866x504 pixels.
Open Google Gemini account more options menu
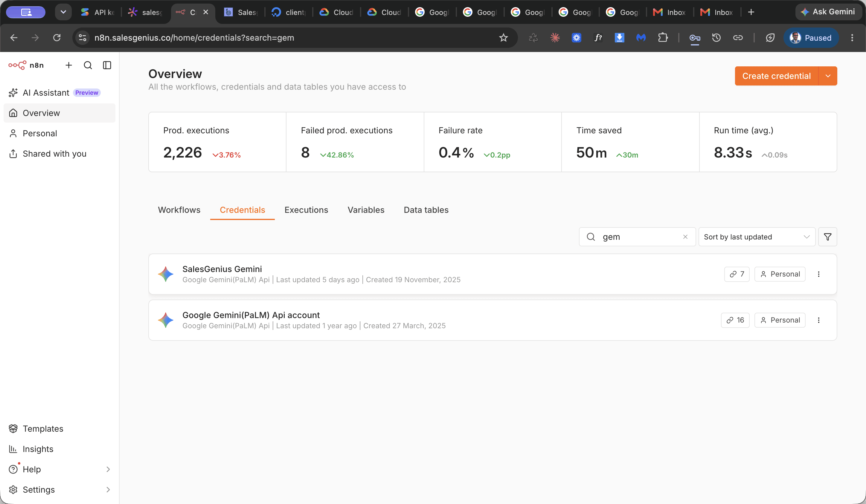coord(818,320)
